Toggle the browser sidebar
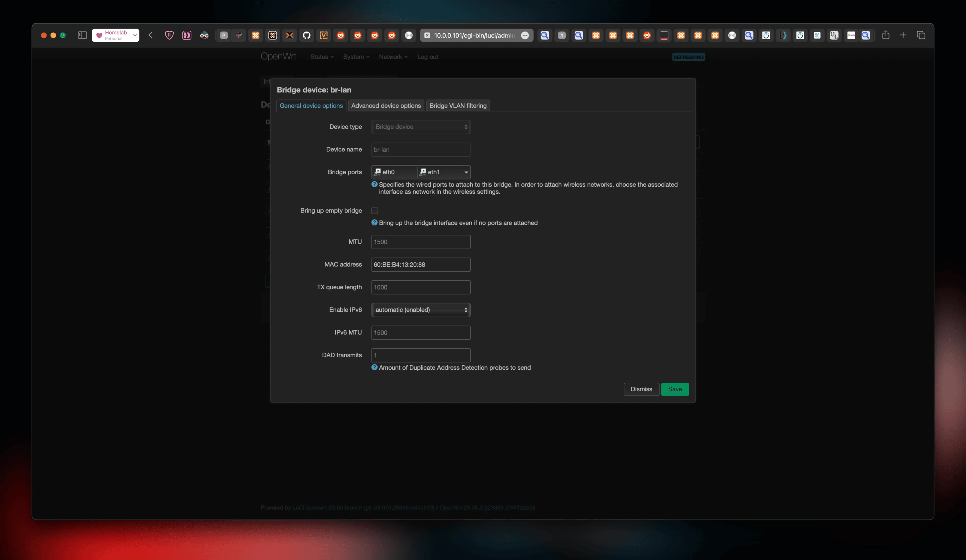The width and height of the screenshot is (966, 560). [x=82, y=35]
